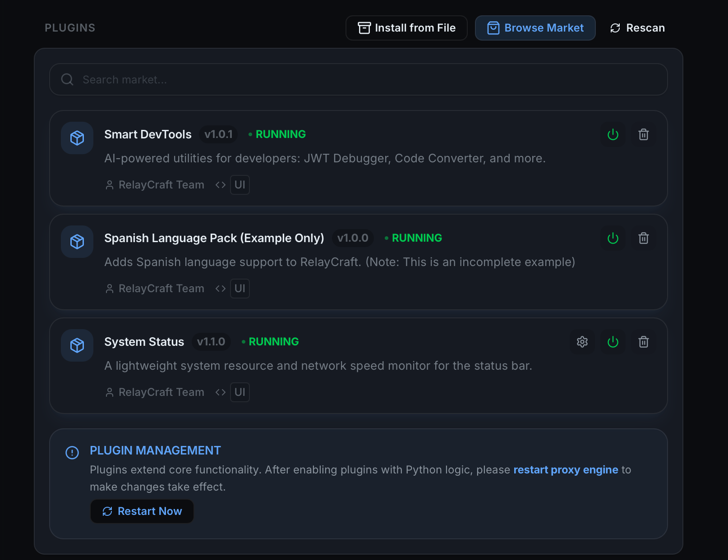Toggle power for System Status
728x560 pixels.
(613, 342)
